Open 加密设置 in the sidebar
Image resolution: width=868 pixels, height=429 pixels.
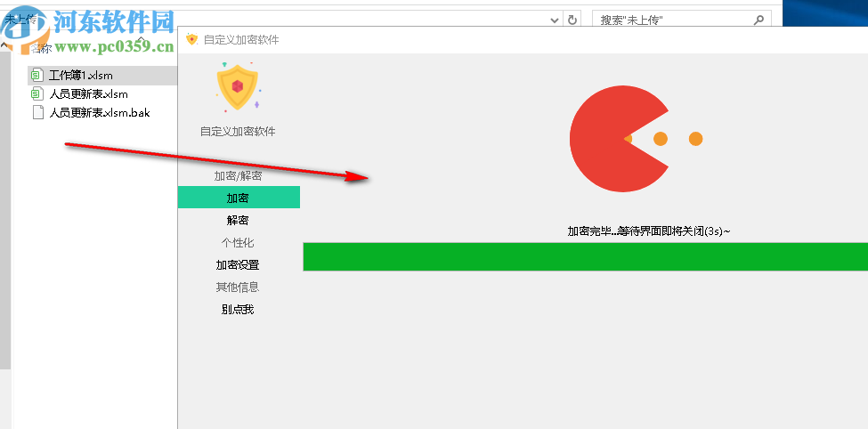coord(239,265)
